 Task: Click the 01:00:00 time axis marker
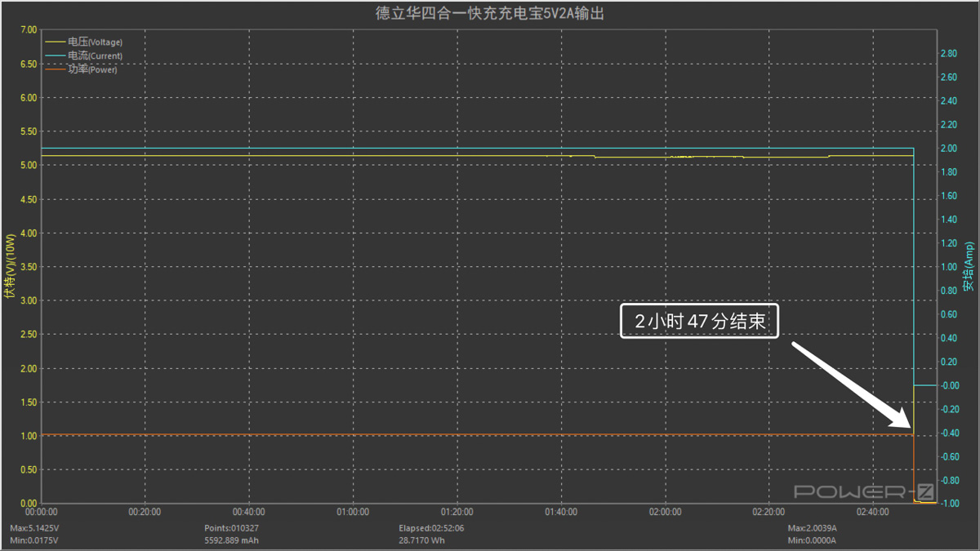(353, 512)
